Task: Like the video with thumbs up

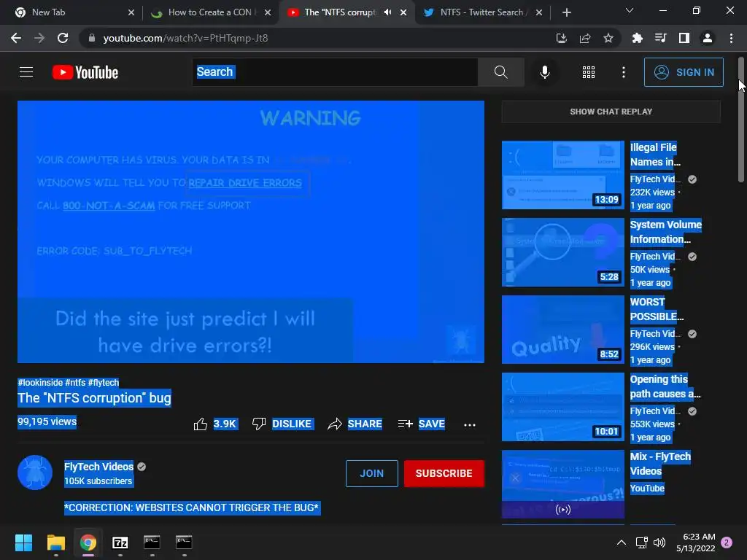Action: click(201, 424)
